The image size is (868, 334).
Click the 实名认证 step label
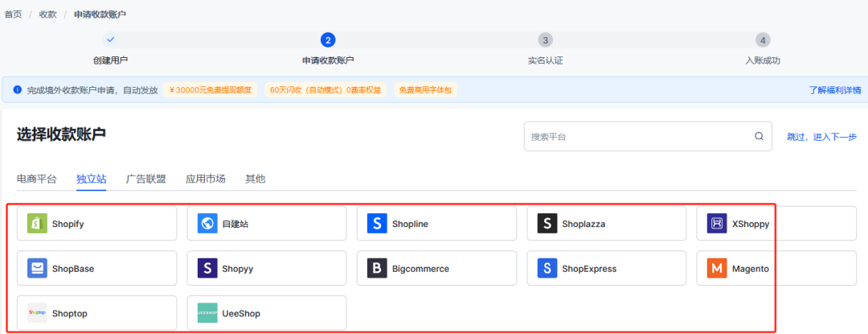click(545, 61)
